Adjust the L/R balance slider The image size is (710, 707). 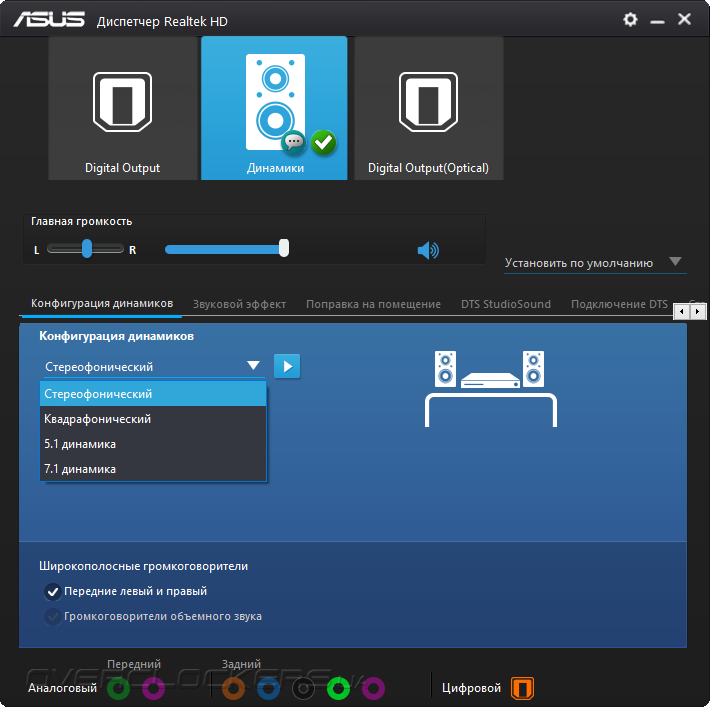coord(86,249)
